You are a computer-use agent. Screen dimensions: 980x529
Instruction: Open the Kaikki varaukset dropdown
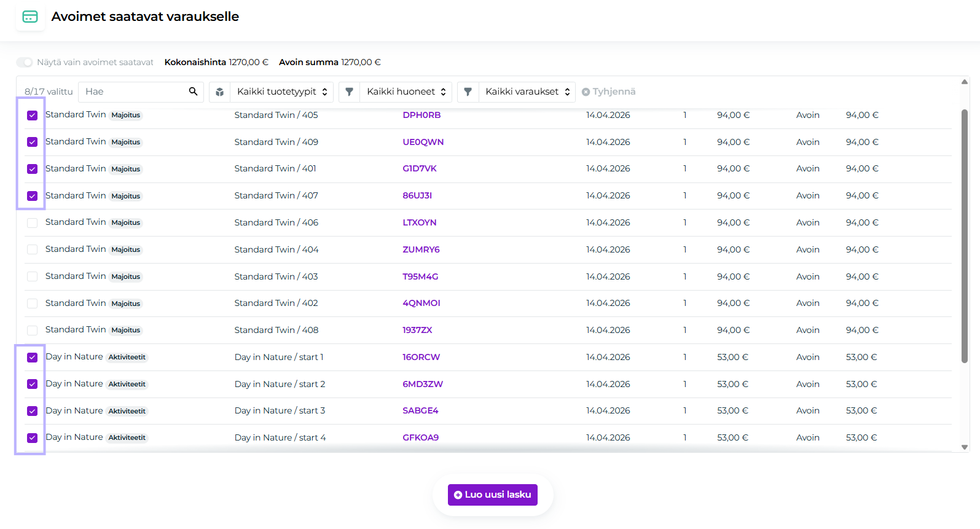(527, 92)
